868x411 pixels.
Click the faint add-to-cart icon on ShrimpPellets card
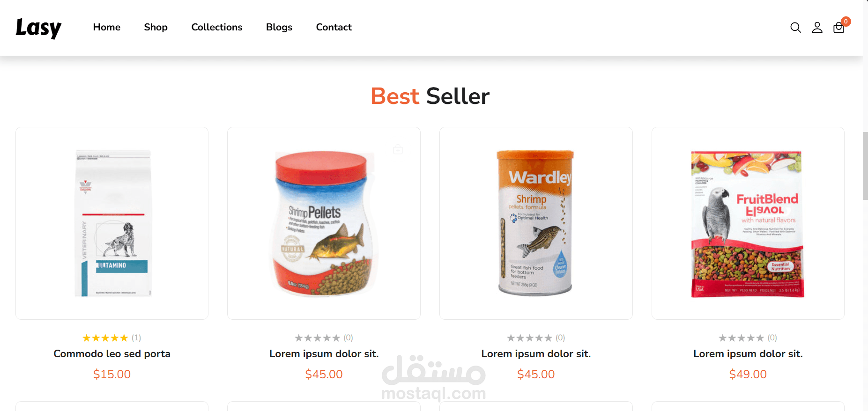coord(398,149)
